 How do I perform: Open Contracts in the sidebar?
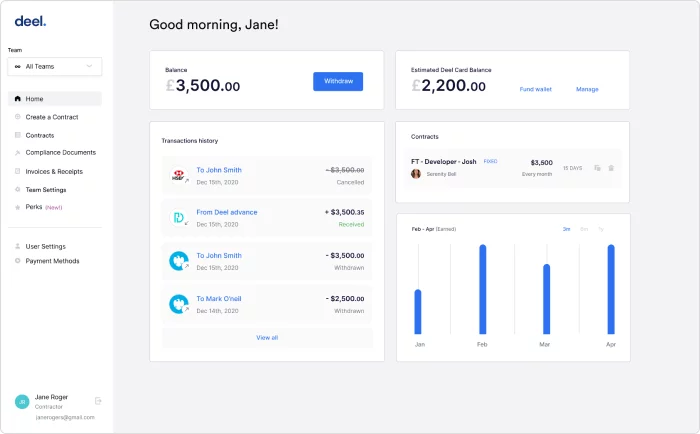click(40, 135)
